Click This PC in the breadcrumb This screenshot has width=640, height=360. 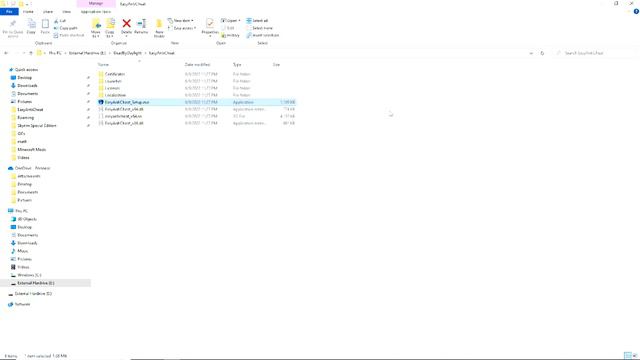pyautogui.click(x=55, y=53)
